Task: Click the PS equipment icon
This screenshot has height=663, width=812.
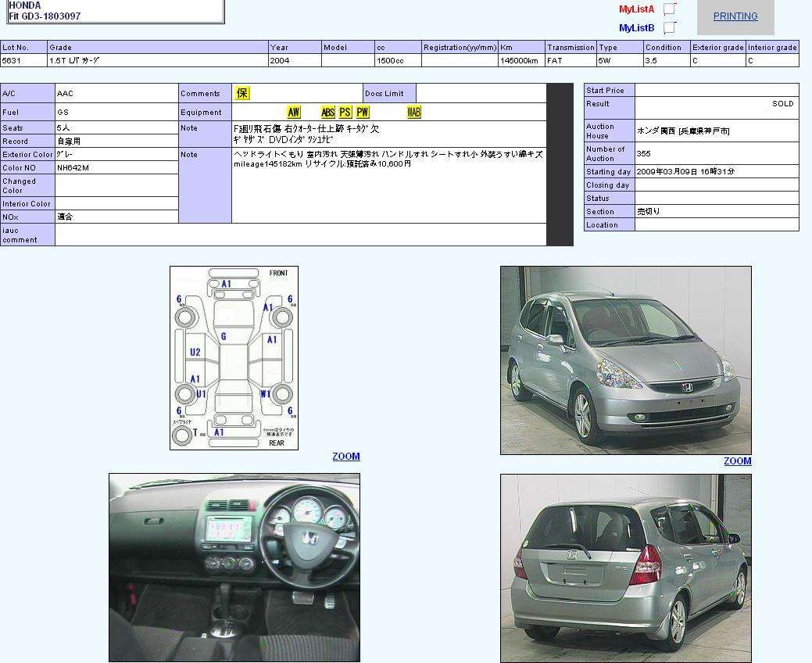Action: pyautogui.click(x=345, y=112)
